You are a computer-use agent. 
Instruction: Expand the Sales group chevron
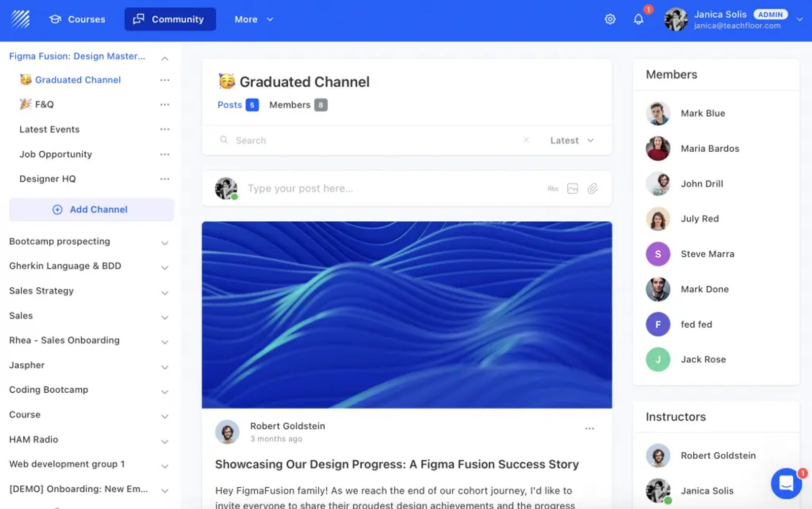[x=164, y=317]
